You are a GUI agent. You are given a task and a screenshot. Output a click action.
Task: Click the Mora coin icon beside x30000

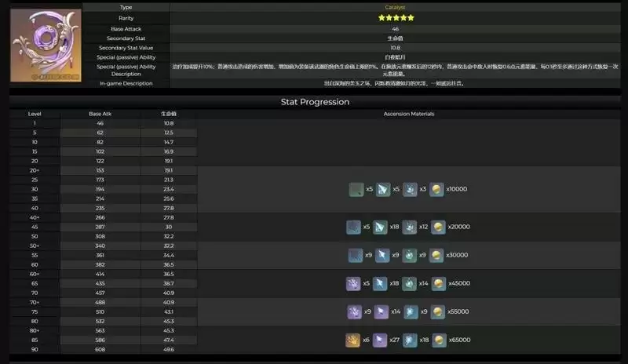438,255
